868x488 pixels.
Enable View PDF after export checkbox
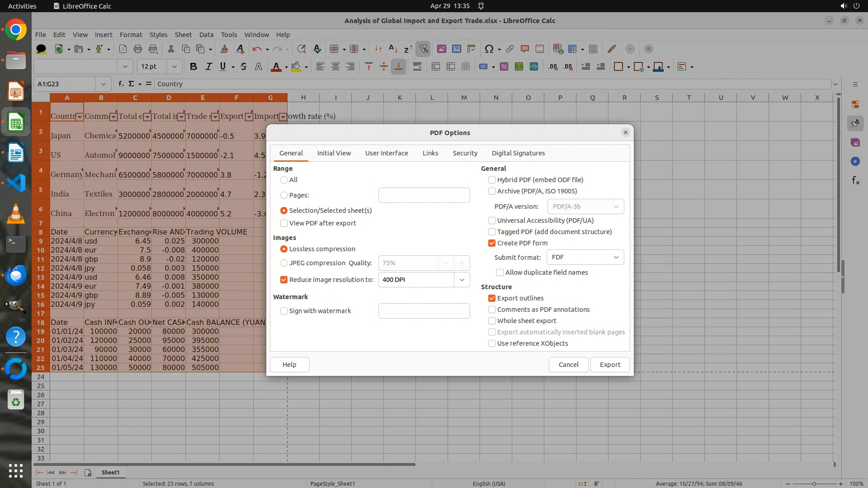(284, 223)
